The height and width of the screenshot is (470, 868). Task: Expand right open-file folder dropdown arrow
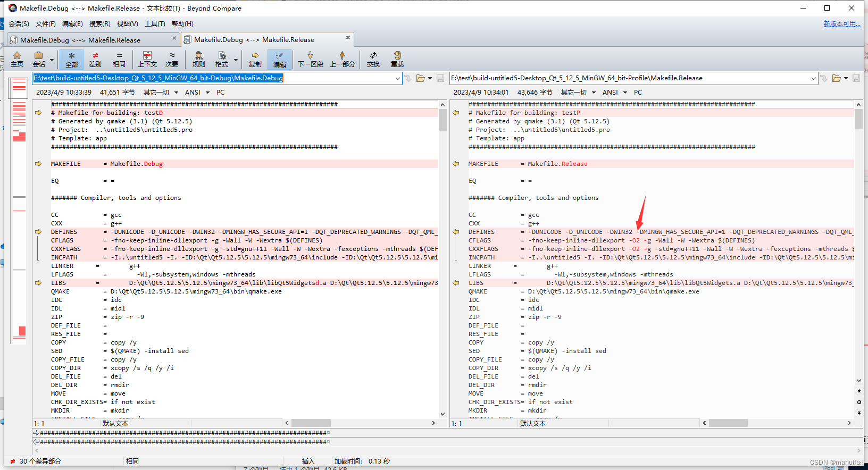[846, 78]
